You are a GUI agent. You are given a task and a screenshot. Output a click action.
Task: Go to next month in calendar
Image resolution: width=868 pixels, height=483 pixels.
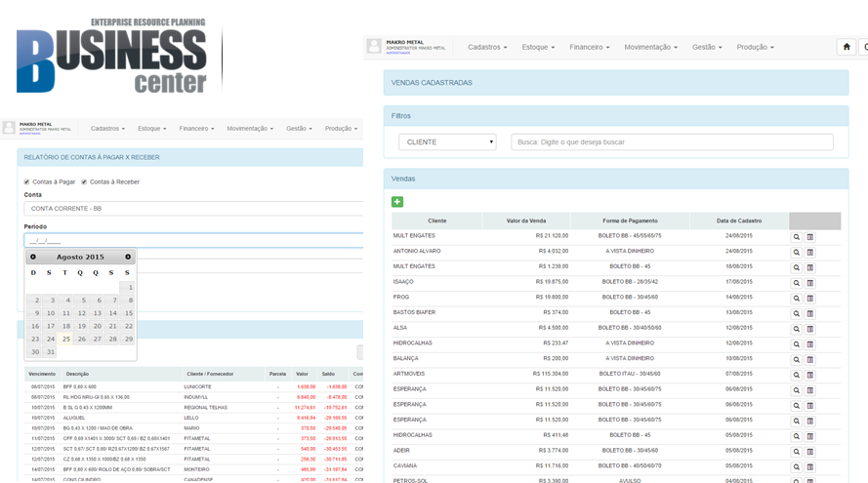tap(128, 257)
